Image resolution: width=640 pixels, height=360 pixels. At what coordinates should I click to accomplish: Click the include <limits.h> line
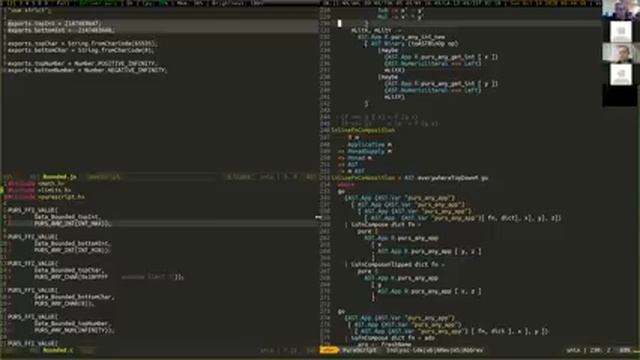tap(39, 190)
